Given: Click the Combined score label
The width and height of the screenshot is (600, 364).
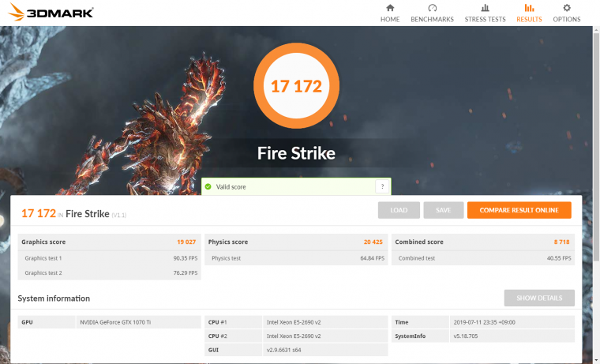Looking at the screenshot, I should (419, 242).
